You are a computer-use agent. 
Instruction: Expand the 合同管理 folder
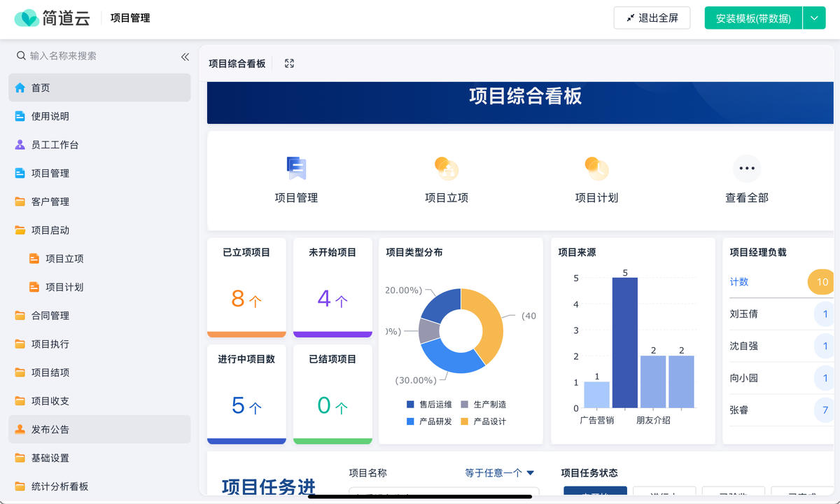click(x=99, y=316)
